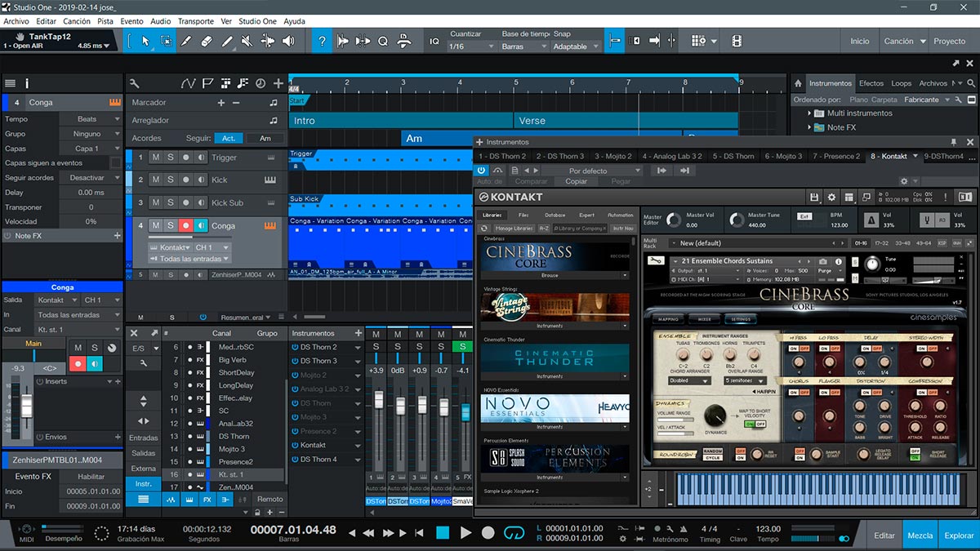Open the video player film icon
The width and height of the screenshot is (980, 551).
click(x=737, y=41)
